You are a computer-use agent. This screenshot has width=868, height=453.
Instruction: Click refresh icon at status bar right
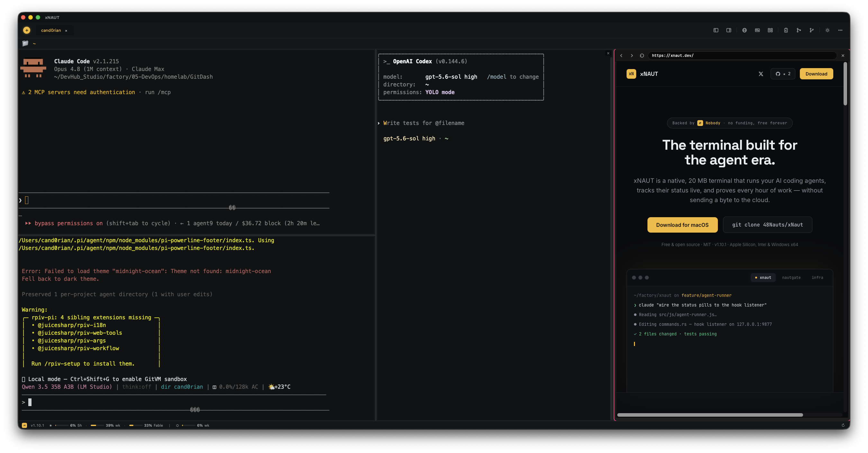point(843,425)
